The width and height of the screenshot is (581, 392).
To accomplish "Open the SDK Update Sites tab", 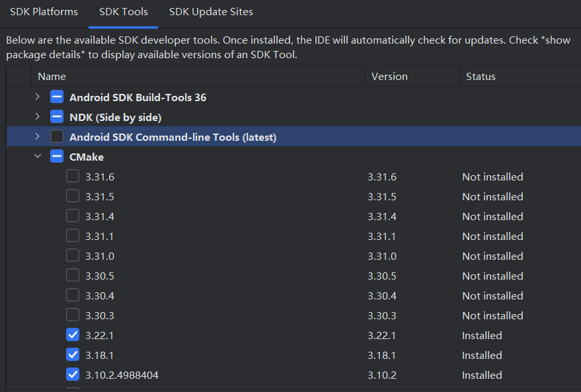I will pyautogui.click(x=211, y=12).
